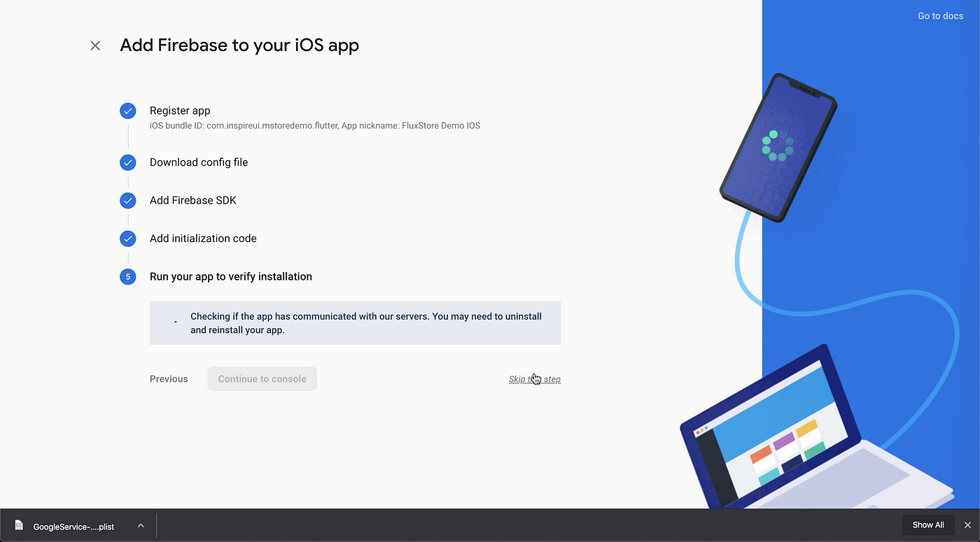The image size is (980, 542).
Task: Click the Add Firebase SDK checkmark icon
Action: tap(127, 201)
